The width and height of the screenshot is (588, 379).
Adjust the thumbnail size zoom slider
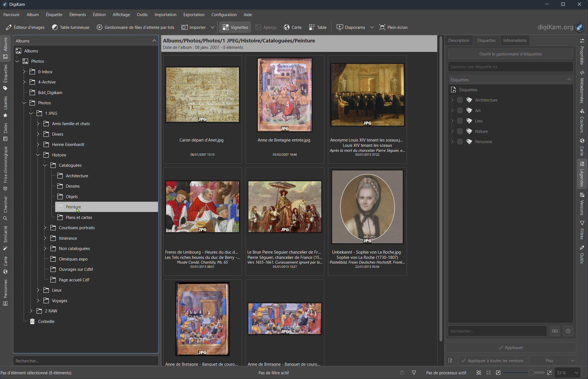pos(531,373)
